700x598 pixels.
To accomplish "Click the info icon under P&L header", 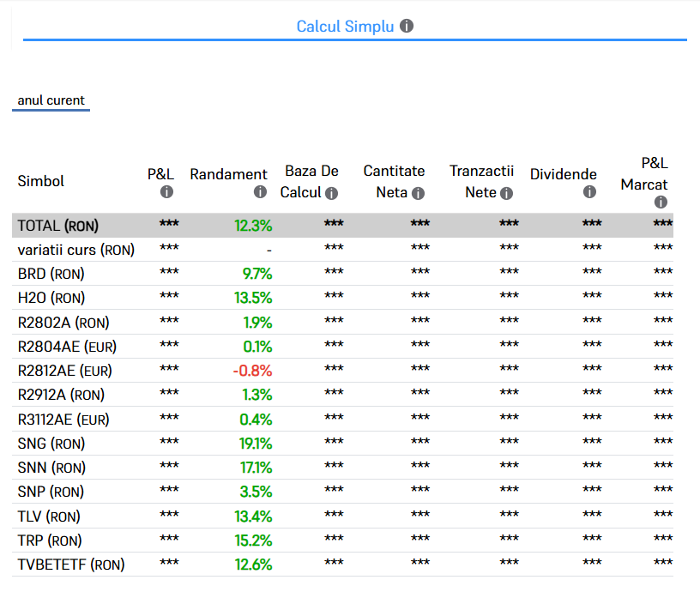I will click(x=167, y=192).
